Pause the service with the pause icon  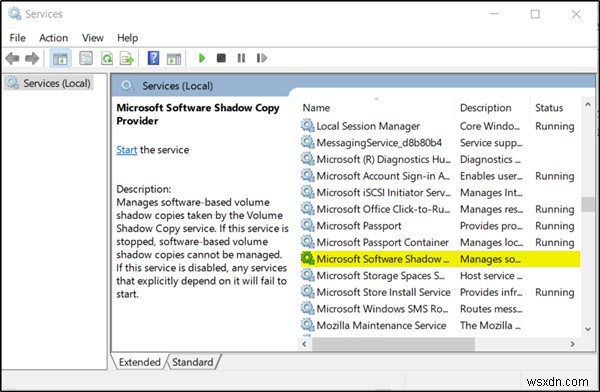click(241, 58)
